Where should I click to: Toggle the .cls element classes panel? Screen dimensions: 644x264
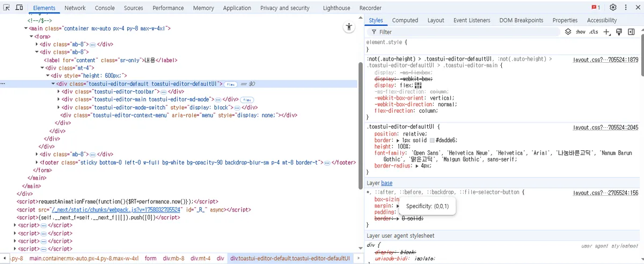(594, 32)
